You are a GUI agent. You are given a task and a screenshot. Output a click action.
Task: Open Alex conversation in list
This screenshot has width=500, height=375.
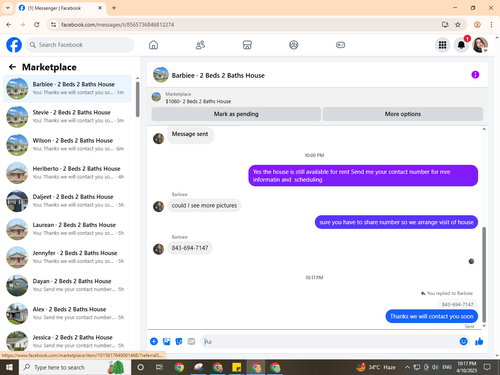(x=67, y=313)
